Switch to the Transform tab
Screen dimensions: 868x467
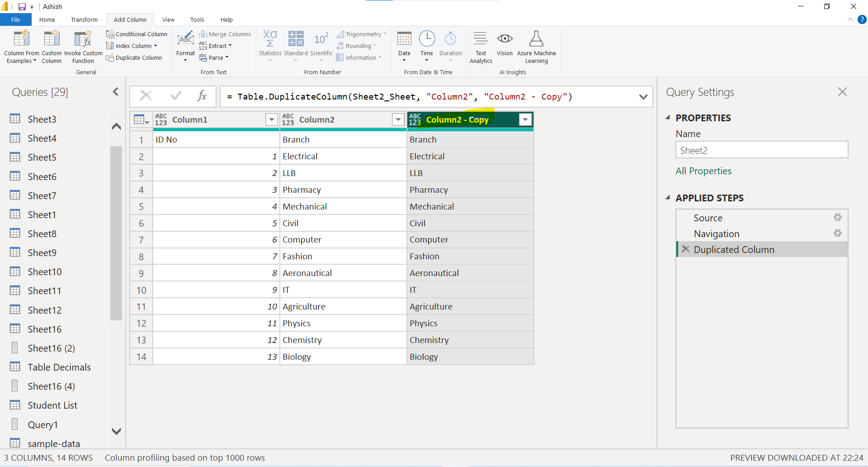84,19
